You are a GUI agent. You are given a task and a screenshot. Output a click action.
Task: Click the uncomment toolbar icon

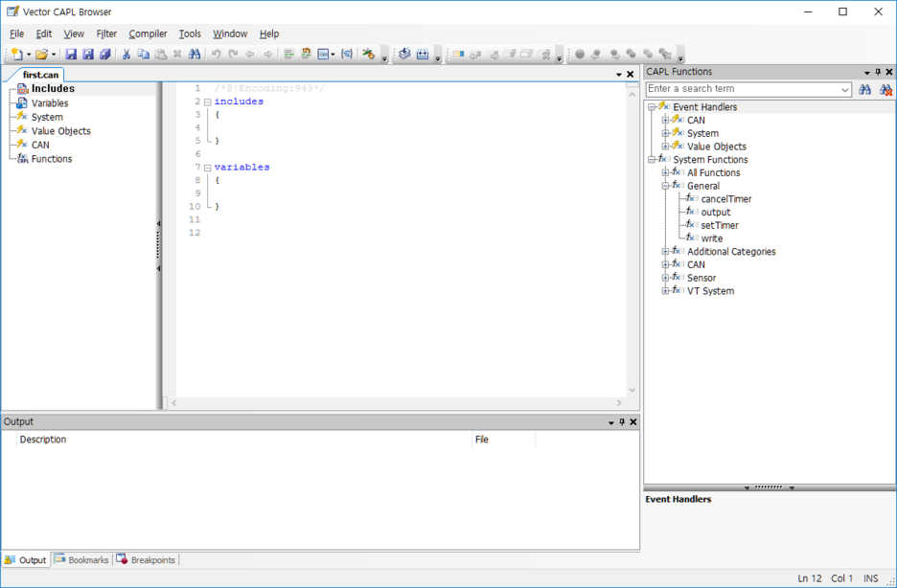pyautogui.click(x=306, y=55)
